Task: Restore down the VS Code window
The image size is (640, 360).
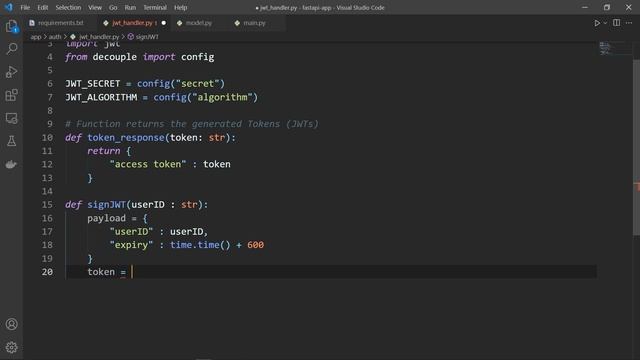Action: 607,7
